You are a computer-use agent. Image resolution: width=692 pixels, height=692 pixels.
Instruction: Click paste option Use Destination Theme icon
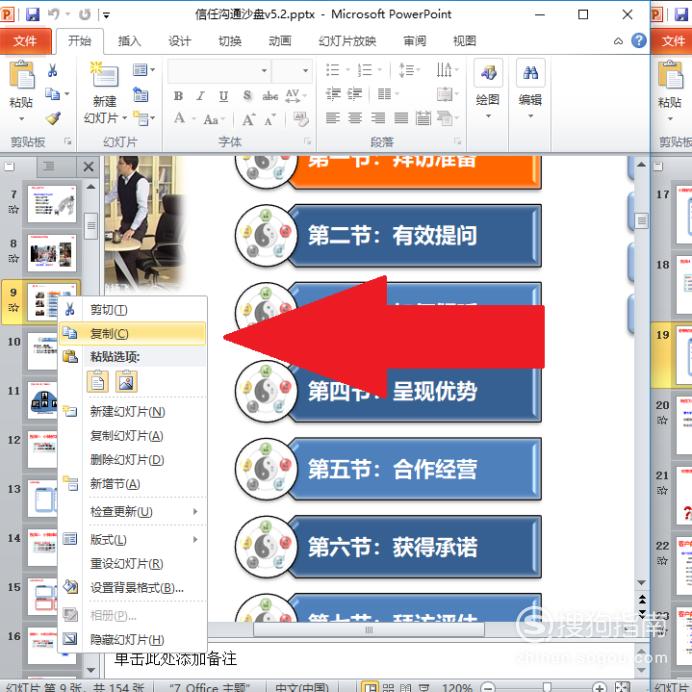click(x=98, y=382)
